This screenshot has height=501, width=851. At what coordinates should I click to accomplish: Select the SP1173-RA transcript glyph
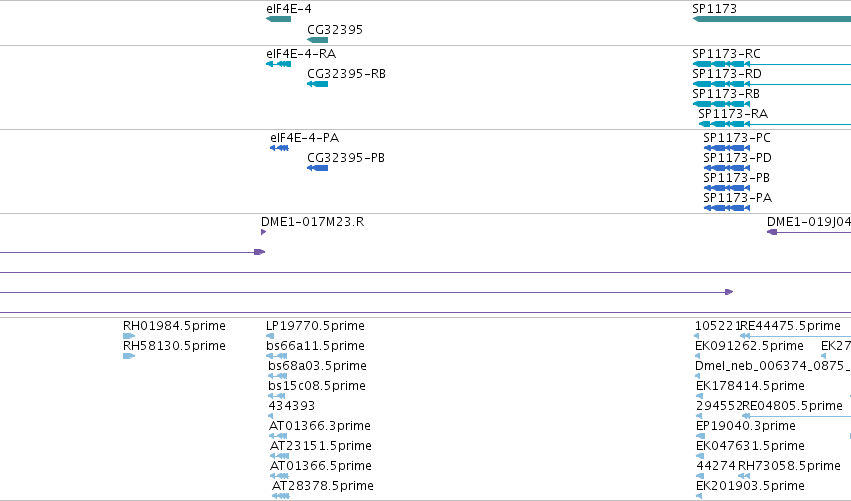(x=774, y=124)
